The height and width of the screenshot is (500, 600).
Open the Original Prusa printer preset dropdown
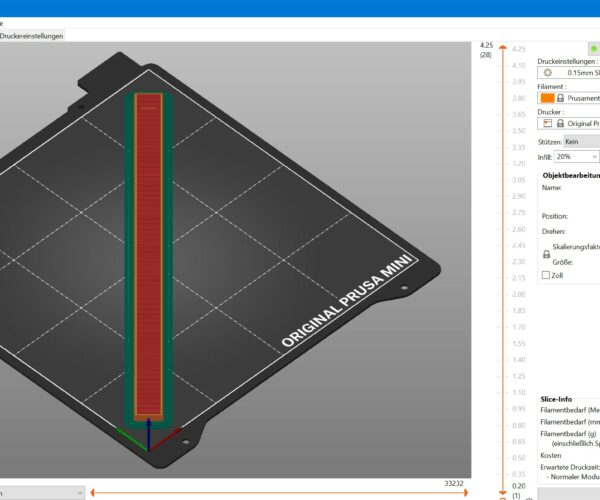[x=569, y=123]
